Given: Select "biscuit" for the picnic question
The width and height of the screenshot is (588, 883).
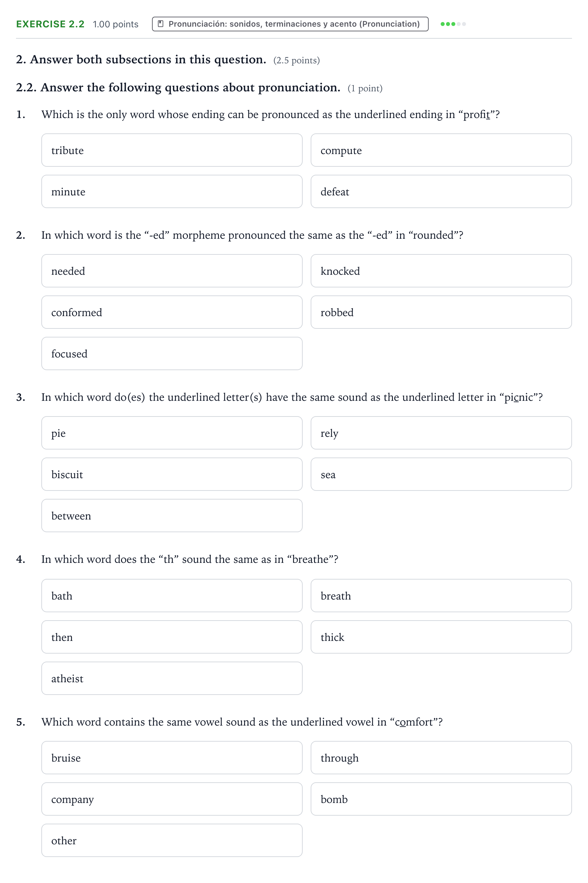Looking at the screenshot, I should (172, 474).
